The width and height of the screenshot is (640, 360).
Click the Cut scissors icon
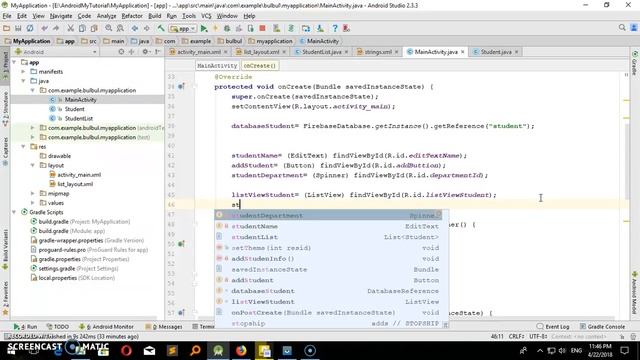point(71,28)
